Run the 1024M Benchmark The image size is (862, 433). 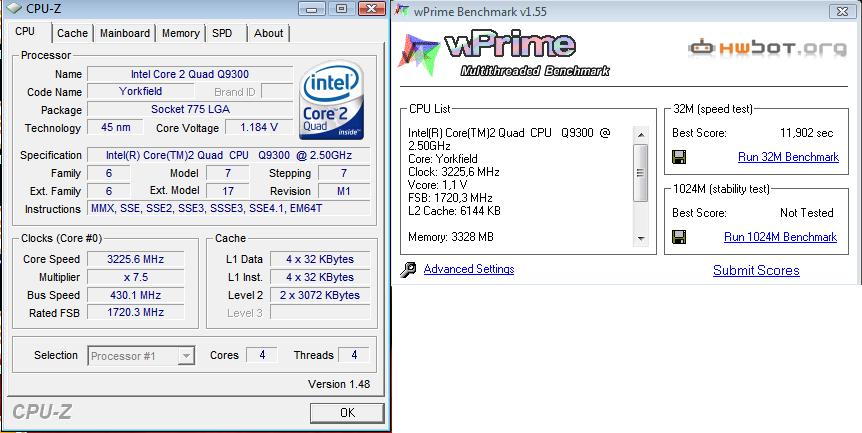(x=781, y=237)
